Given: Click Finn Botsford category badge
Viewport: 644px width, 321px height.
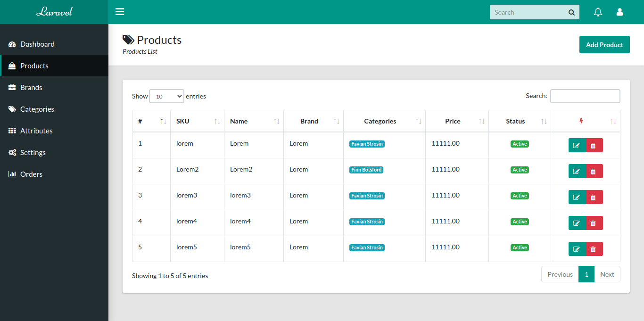Looking at the screenshot, I should point(366,170).
